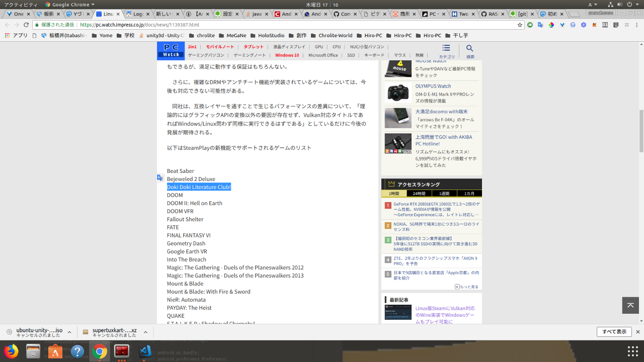Screen dimensions: 644x362
Task: Click the scroll-to-top arrow button
Action: [630, 305]
